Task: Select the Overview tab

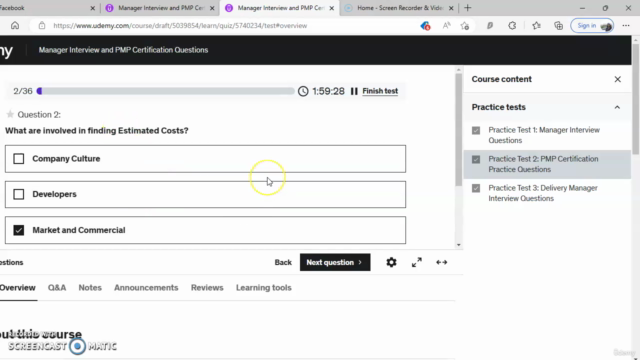Action: point(18,288)
